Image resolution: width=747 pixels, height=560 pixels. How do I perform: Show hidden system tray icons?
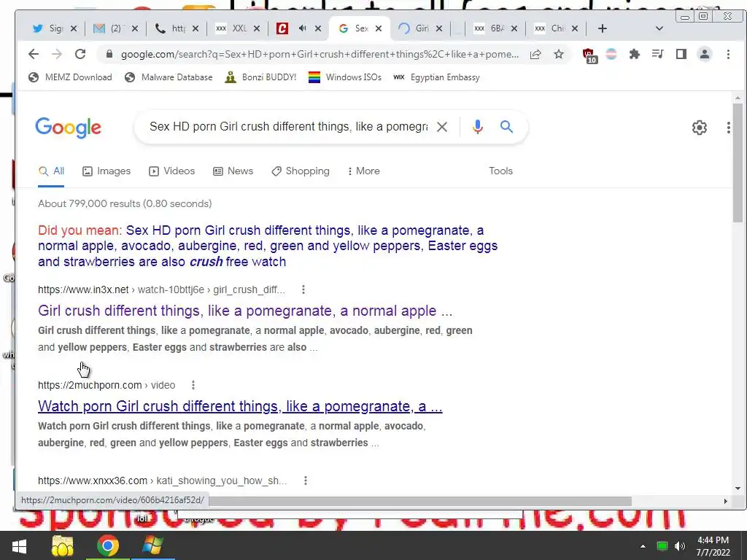pos(643,546)
